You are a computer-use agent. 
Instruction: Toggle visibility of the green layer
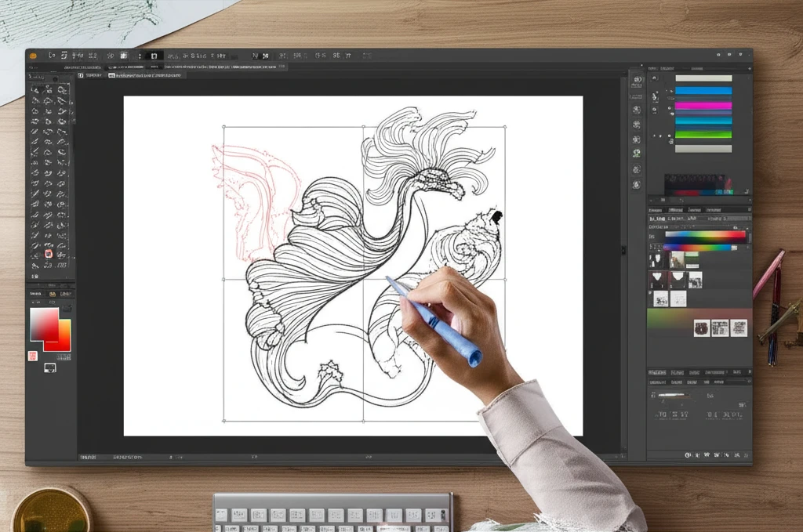point(668,135)
